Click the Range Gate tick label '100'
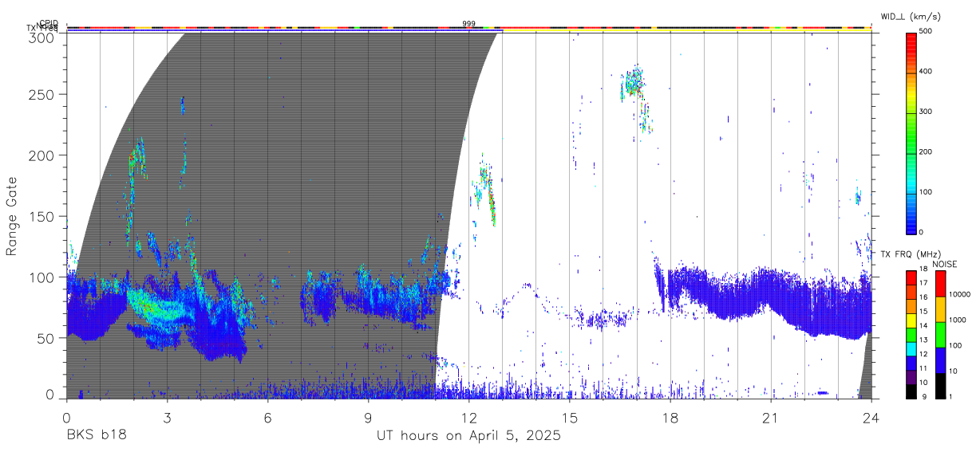Viewport: 980px width, 452px height. [44, 277]
